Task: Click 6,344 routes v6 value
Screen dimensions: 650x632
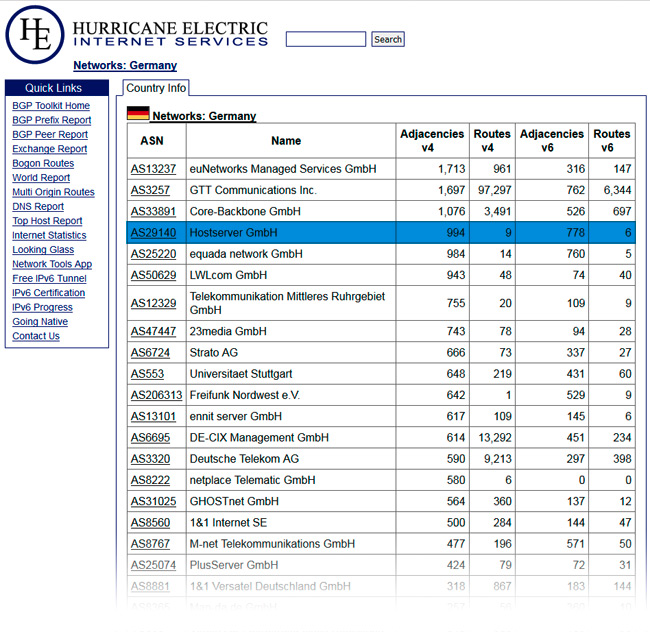Action: (x=617, y=190)
